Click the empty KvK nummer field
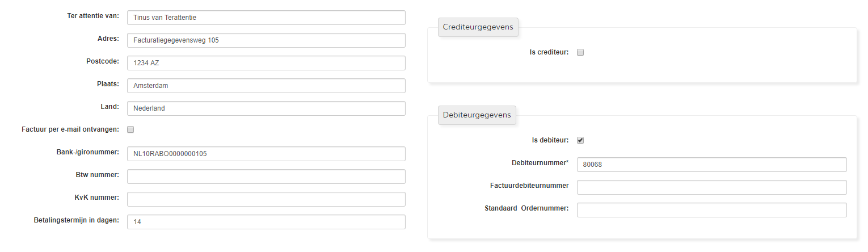868x252 pixels. (266, 199)
